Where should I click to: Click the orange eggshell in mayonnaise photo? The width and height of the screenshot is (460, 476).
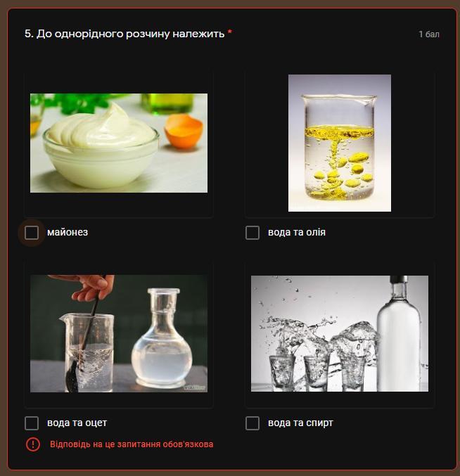[x=184, y=131]
